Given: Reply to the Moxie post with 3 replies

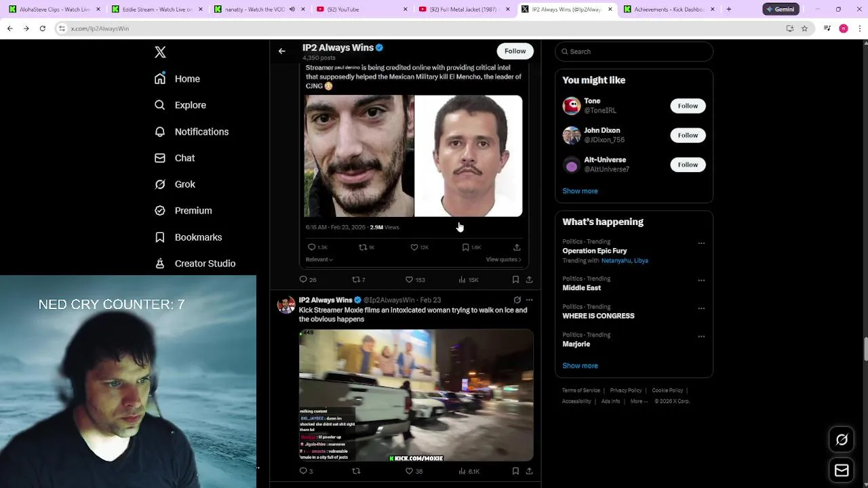Looking at the screenshot, I should [306, 471].
